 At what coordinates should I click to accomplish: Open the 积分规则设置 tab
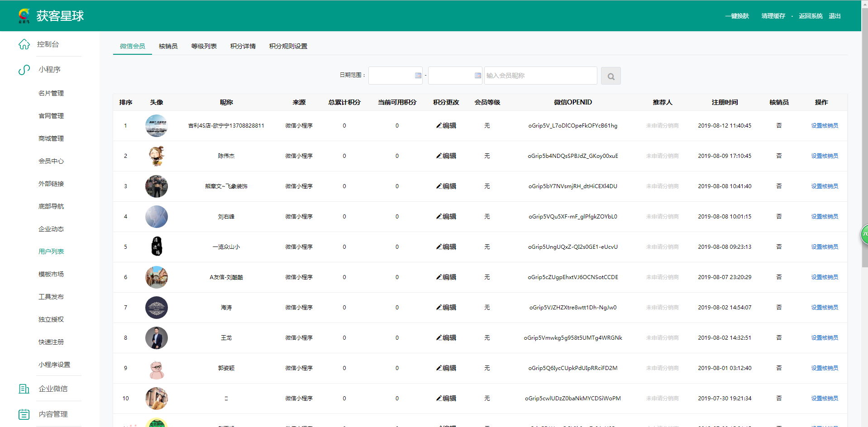coord(288,46)
